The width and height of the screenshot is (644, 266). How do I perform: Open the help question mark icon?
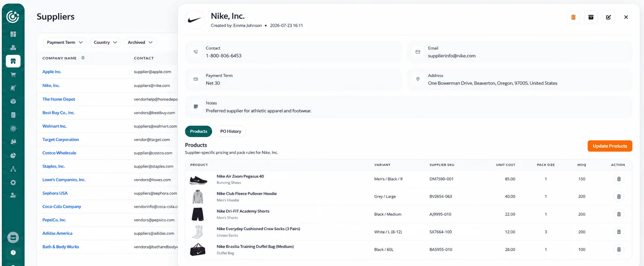[13, 253]
